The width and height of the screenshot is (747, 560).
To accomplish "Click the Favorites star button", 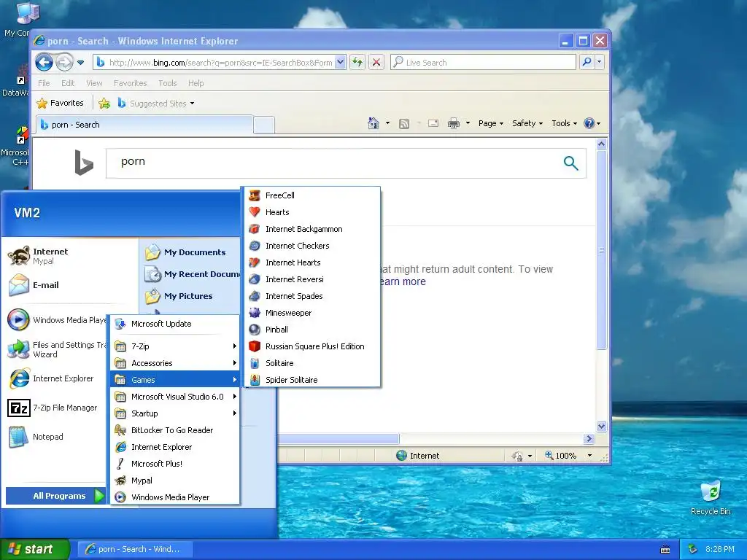I will pyautogui.click(x=61, y=104).
